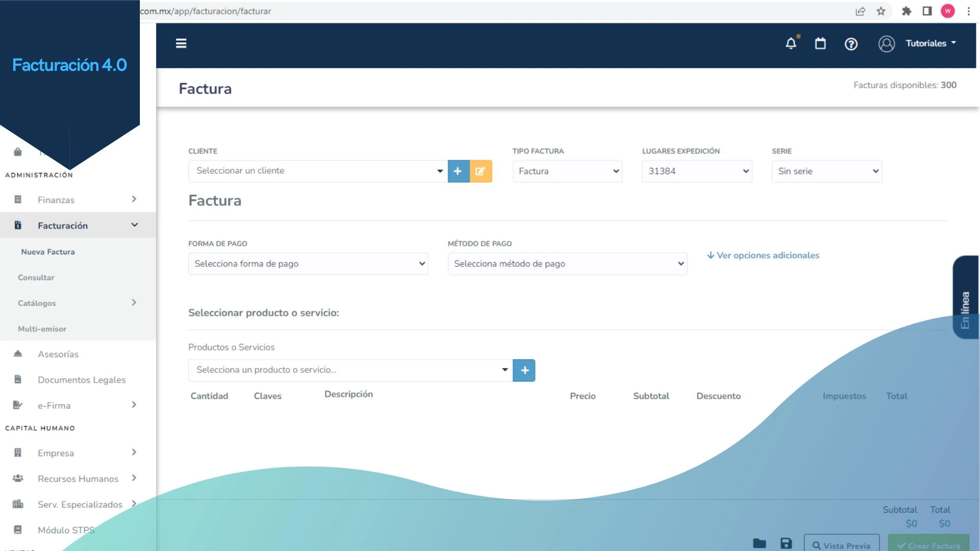The height and width of the screenshot is (551, 980).
Task: Bookmark page with star icon
Action: (x=881, y=11)
